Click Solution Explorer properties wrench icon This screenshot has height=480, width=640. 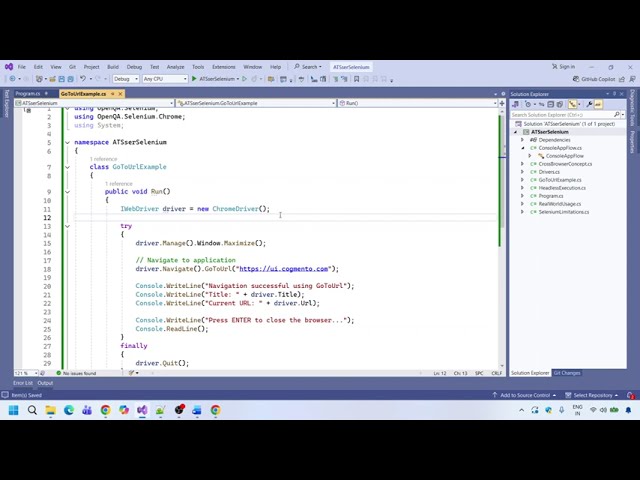click(x=589, y=104)
